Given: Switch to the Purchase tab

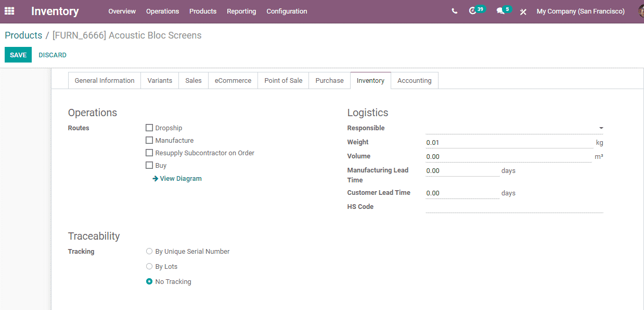Looking at the screenshot, I should (330, 80).
